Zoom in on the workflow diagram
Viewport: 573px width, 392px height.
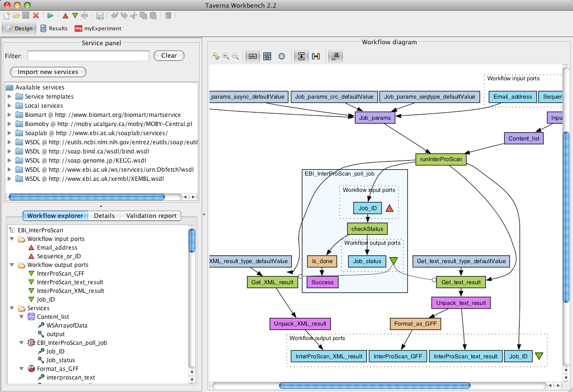[x=225, y=56]
